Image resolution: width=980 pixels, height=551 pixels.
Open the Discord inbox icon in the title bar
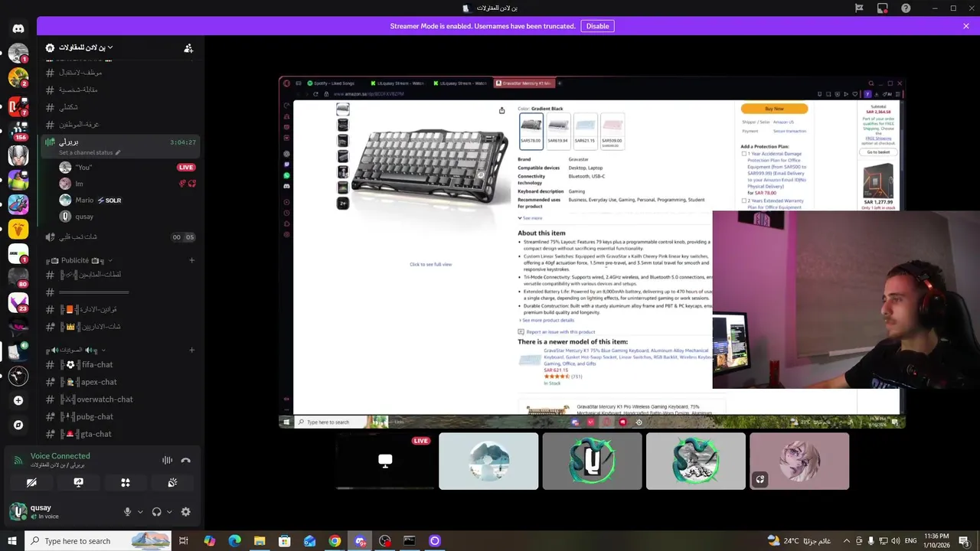pos(883,8)
